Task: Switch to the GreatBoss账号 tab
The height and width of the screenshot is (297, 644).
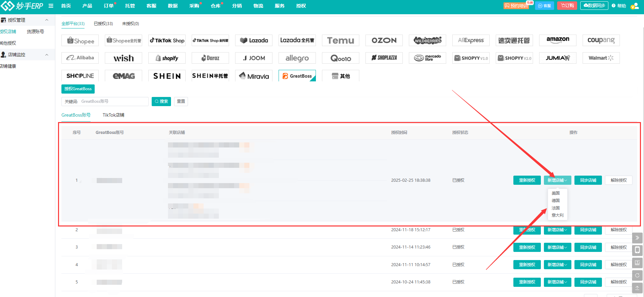Action: coord(76,115)
